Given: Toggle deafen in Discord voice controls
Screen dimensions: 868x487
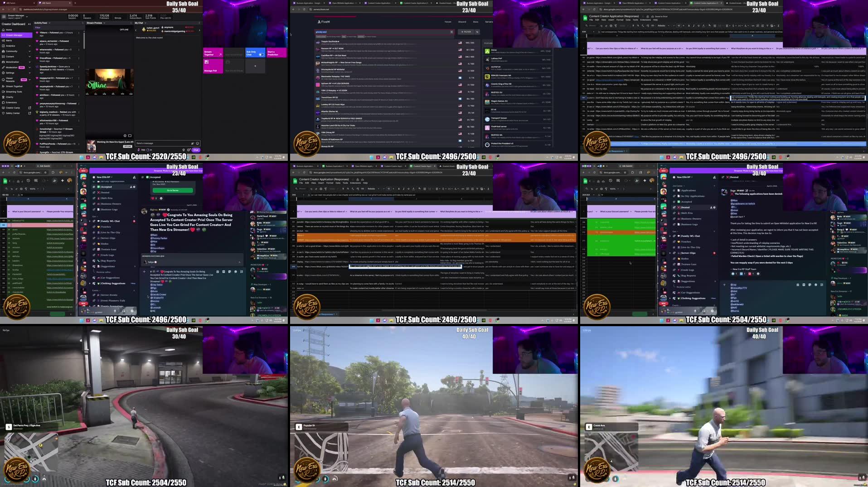Looking at the screenshot, I should (x=124, y=311).
